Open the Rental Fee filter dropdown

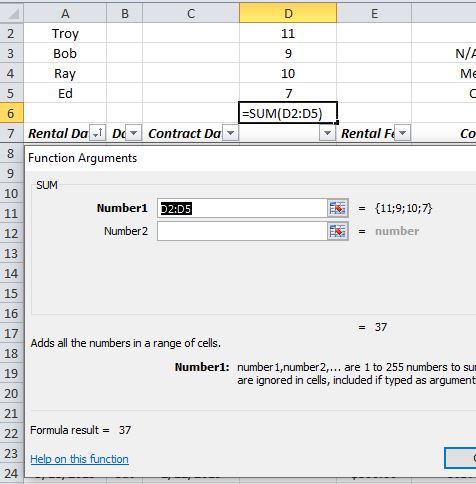[x=403, y=133]
